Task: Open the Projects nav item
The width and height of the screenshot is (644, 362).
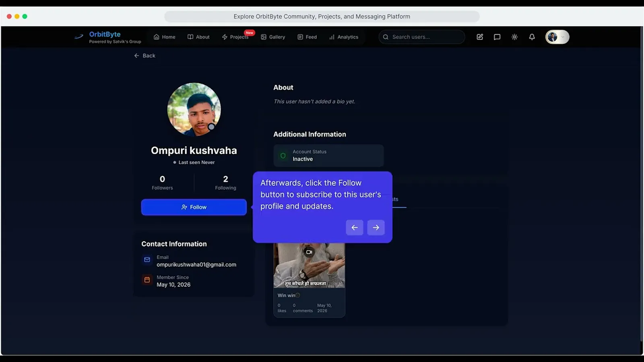Action: pos(235,37)
